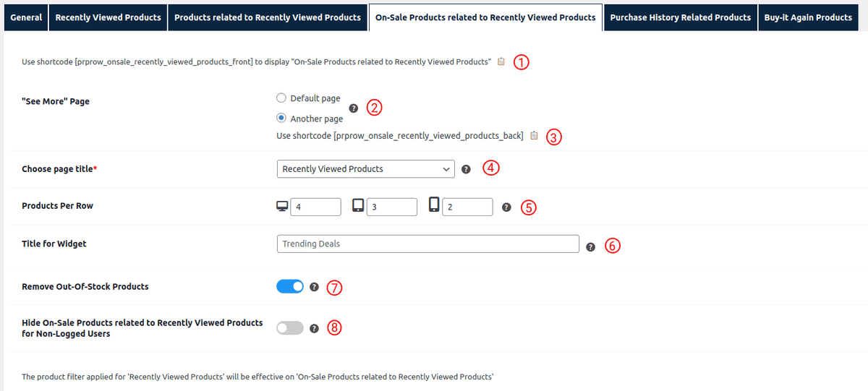Screen dimensions: 868x391
Task: Open the Choose page title dropdown
Action: click(365, 169)
